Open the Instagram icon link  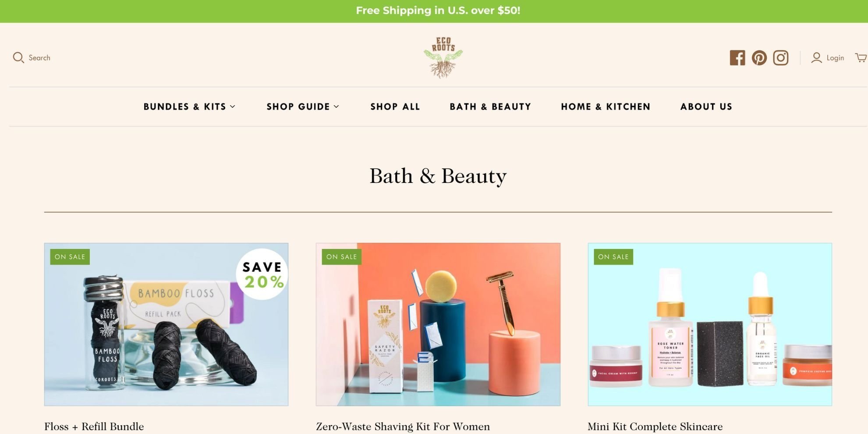[781, 58]
